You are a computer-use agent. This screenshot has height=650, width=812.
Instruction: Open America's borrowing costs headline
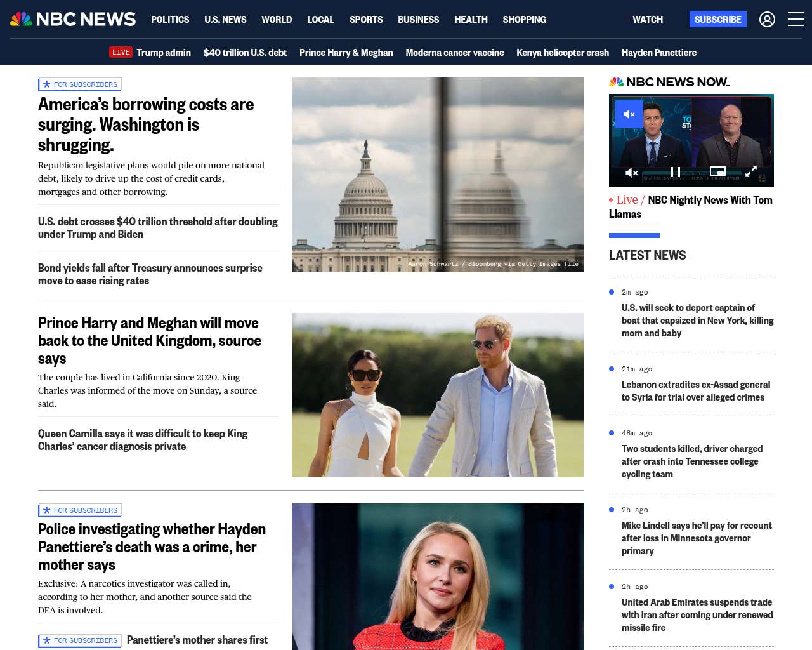[x=146, y=124]
